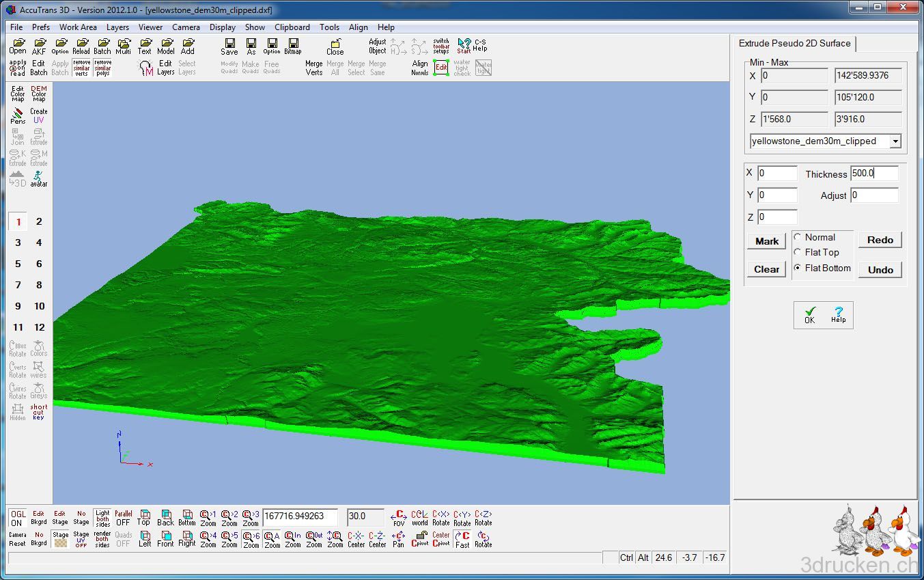Toggle the OGL ON button
This screenshot has width=924, height=580.
pyautogui.click(x=16, y=518)
